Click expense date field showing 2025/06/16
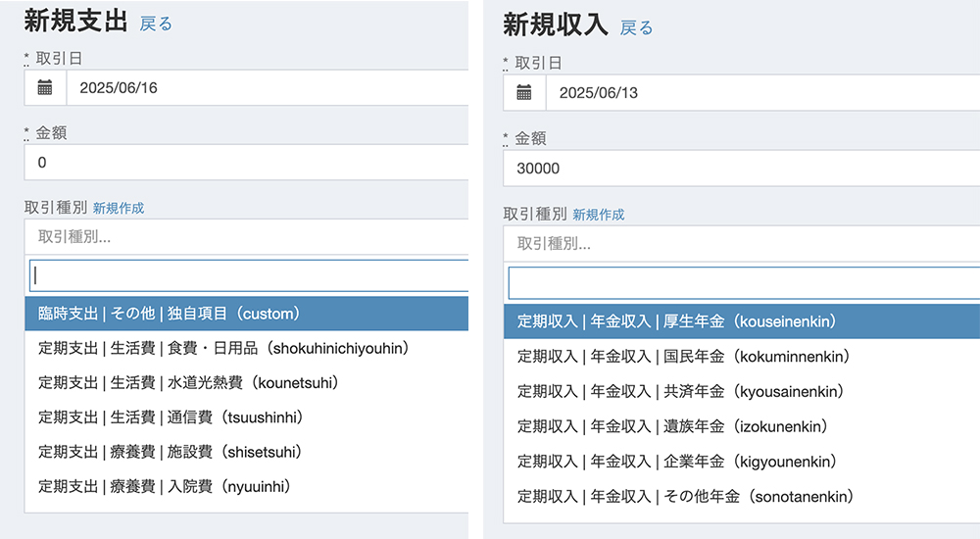Screen dimensions: 980x539 click(265, 88)
